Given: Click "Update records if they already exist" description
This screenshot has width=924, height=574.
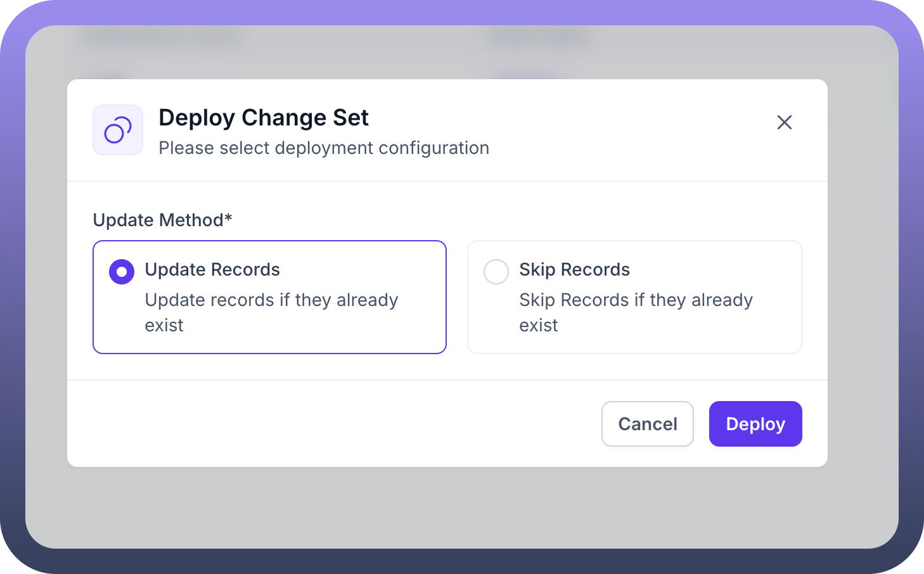Looking at the screenshot, I should pyautogui.click(x=271, y=312).
